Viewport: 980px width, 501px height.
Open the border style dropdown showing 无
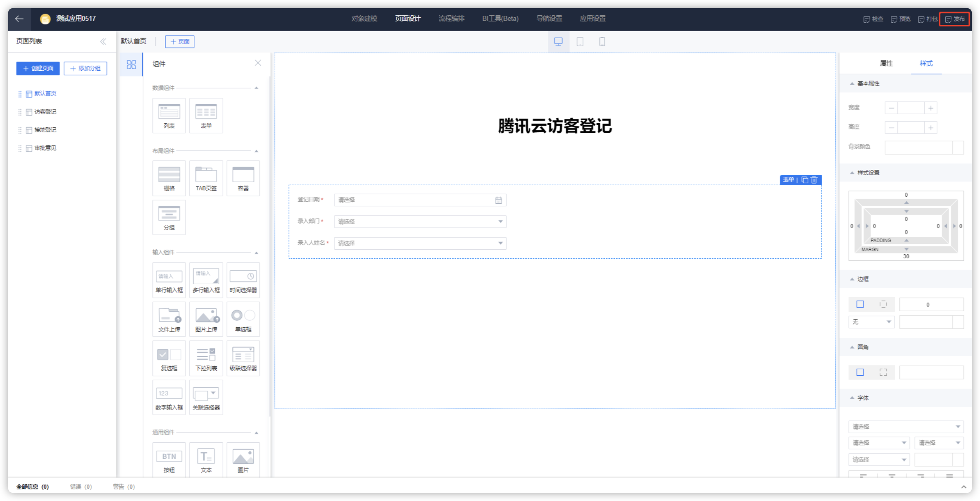[x=872, y=322]
